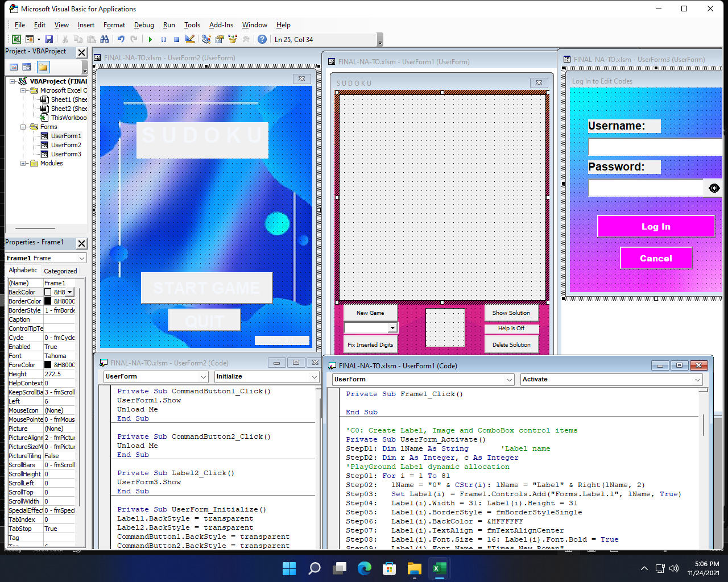Toggle password visibility eye icon
The image size is (728, 582).
(714, 188)
